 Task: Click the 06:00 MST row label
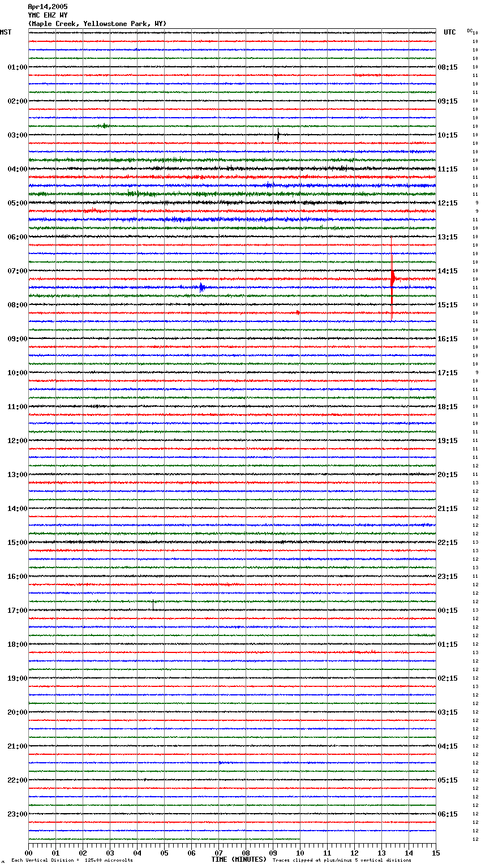click(x=18, y=237)
